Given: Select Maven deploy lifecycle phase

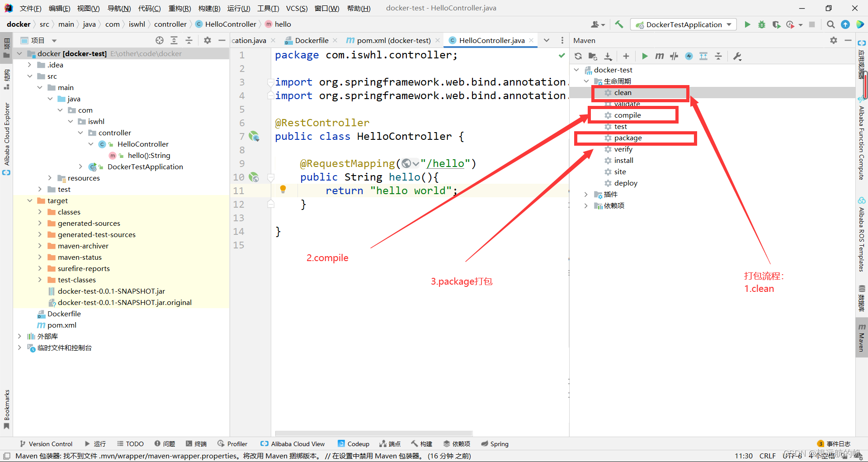Looking at the screenshot, I should (x=626, y=183).
